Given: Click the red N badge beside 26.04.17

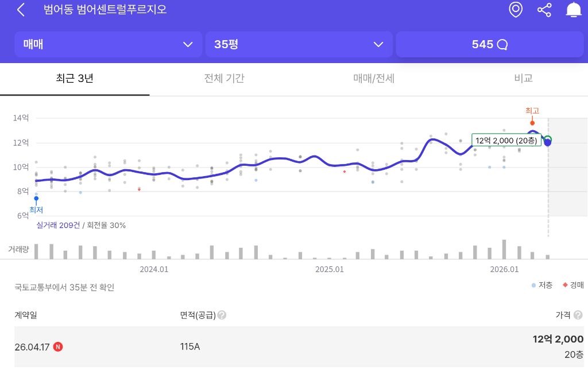Looking at the screenshot, I should pos(58,347).
